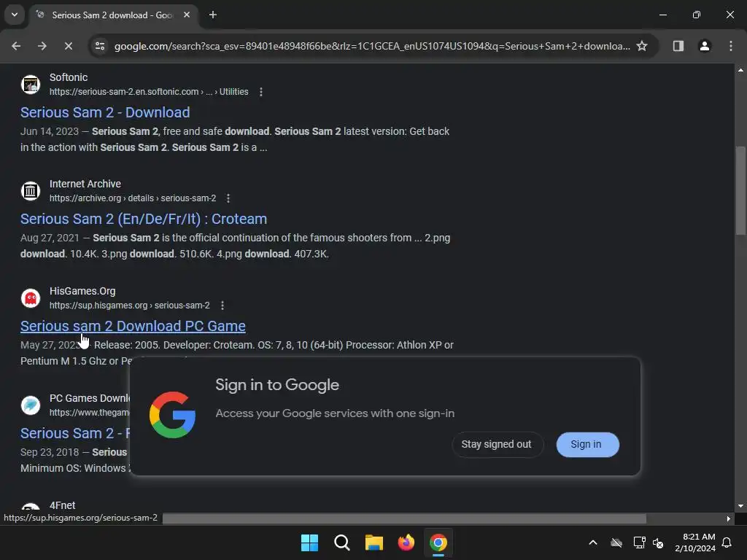Open the Chrome profile menu
Image resolution: width=747 pixels, height=560 pixels.
pos(705,46)
